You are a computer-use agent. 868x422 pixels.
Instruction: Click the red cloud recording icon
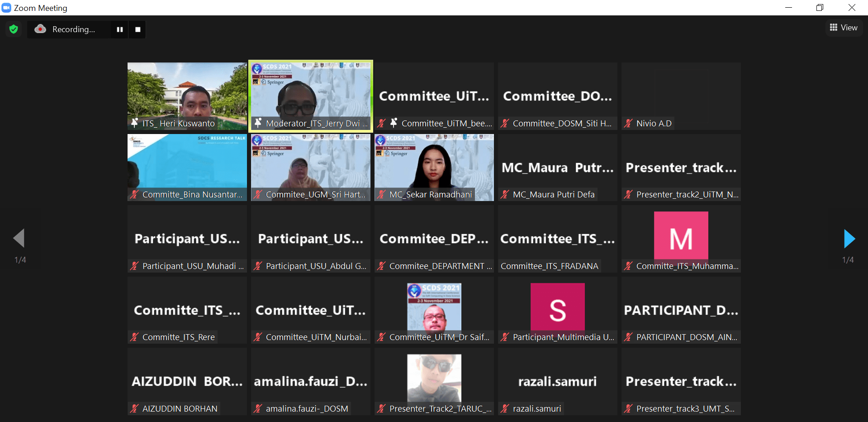click(41, 29)
